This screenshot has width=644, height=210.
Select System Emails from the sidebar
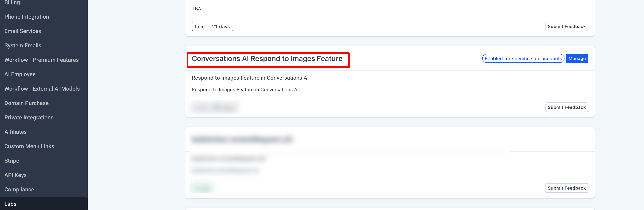click(x=23, y=45)
